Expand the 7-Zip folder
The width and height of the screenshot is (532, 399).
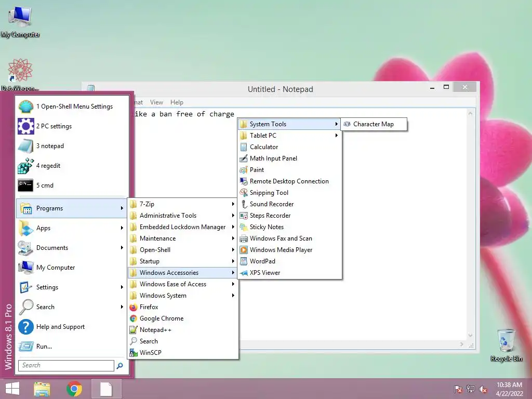click(182, 204)
